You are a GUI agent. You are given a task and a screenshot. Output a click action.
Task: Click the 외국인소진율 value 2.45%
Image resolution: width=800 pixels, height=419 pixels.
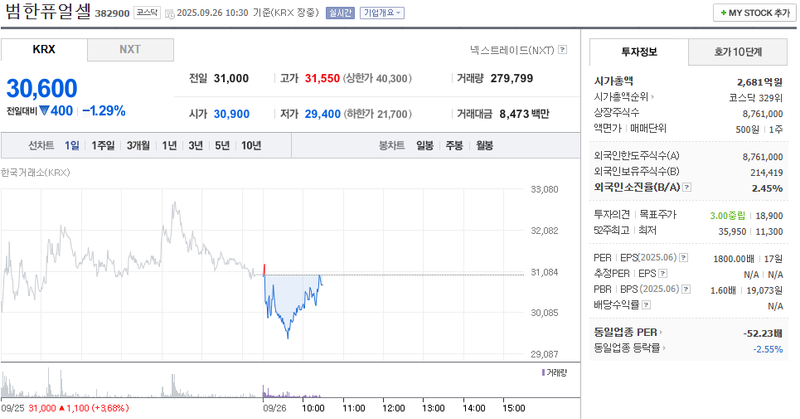[767, 188]
